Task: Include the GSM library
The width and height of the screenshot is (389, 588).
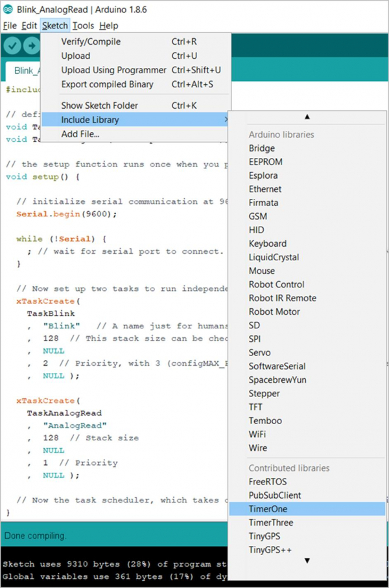Action: click(x=307, y=216)
